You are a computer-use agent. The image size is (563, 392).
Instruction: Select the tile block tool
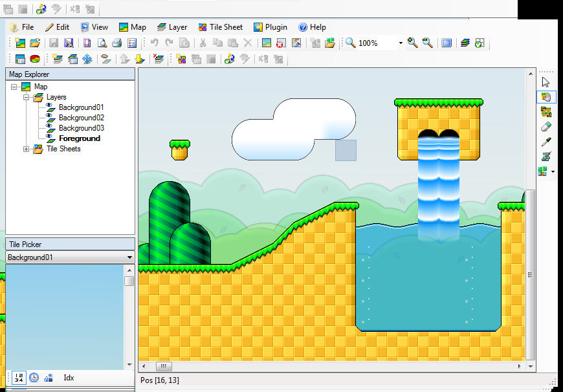coord(546,112)
